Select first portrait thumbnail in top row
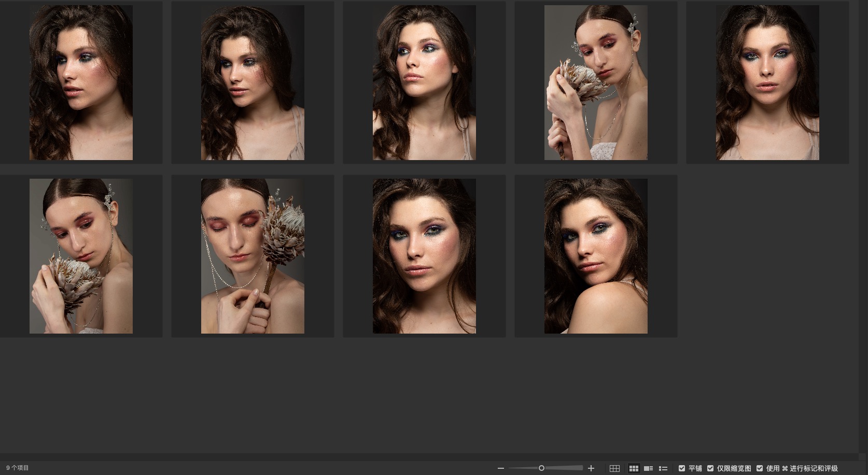This screenshot has width=868, height=475. (x=81, y=83)
